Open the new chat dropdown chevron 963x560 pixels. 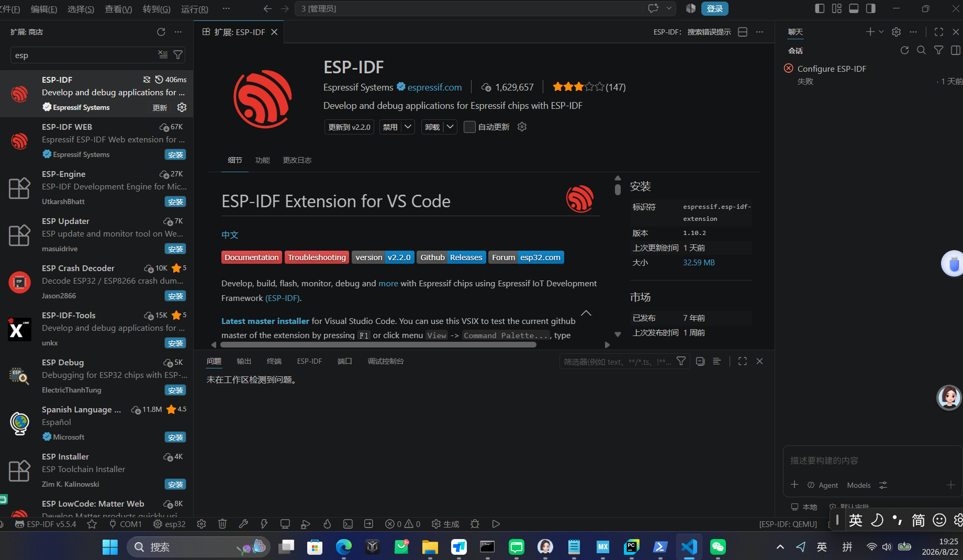tap(881, 32)
